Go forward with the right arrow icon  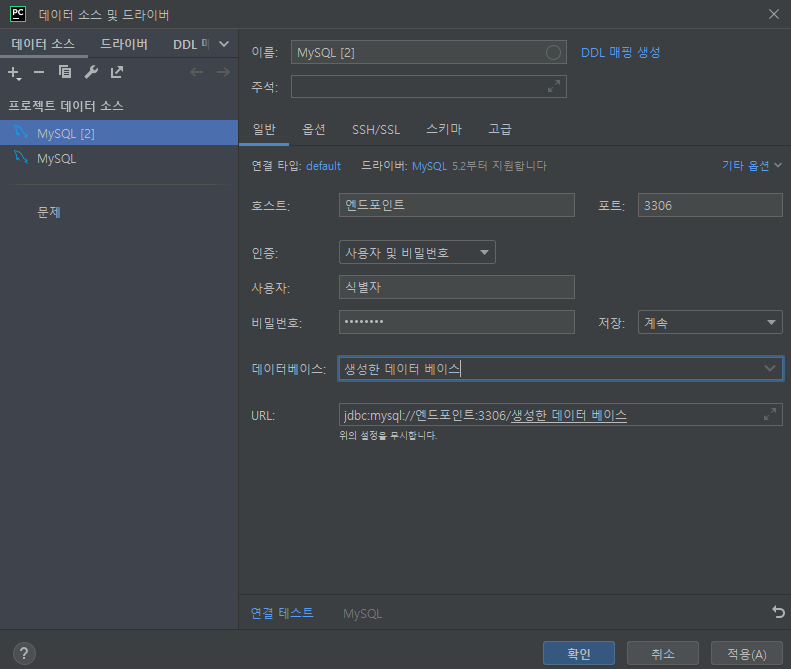pyautogui.click(x=223, y=73)
